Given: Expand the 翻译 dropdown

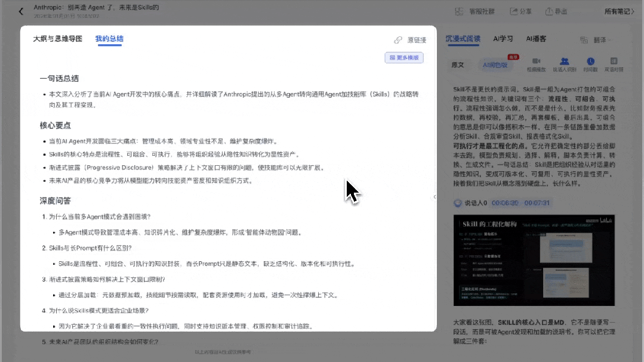Looking at the screenshot, I should 602,40.
